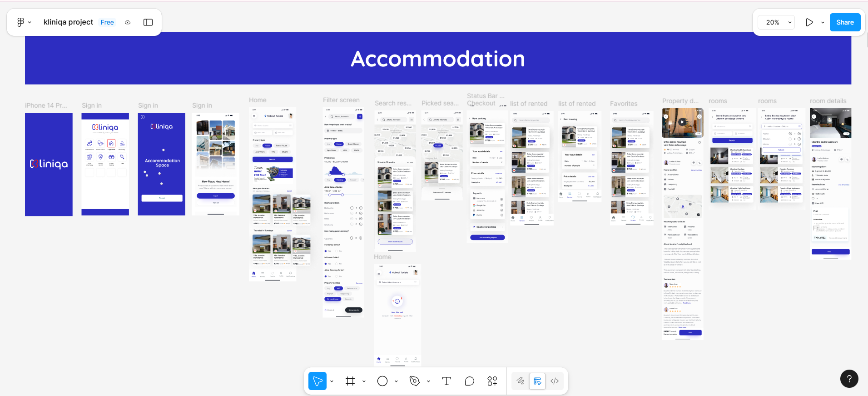
Task: Select the Frame tool
Action: pyautogui.click(x=350, y=381)
